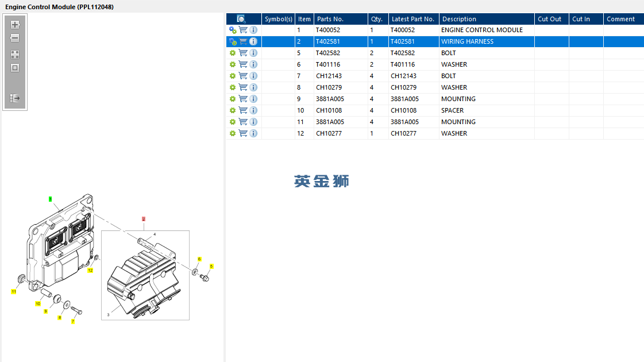The width and height of the screenshot is (644, 362).
Task: Click parts number CH10108
Action: 329,110
